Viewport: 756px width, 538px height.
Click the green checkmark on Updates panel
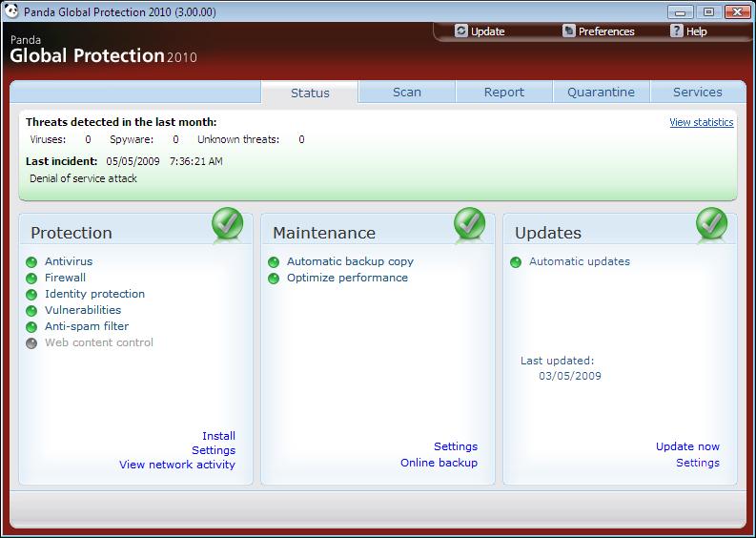click(x=712, y=225)
